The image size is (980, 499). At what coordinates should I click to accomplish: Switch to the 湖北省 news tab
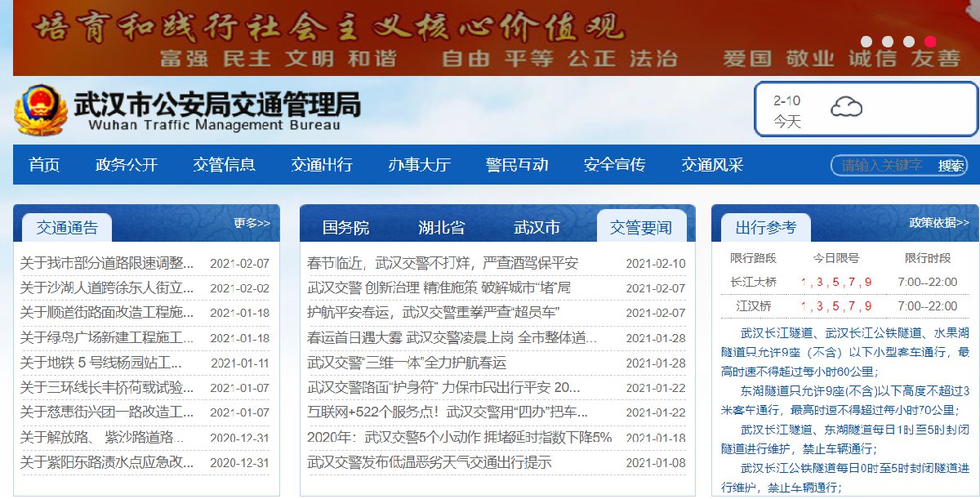(442, 228)
